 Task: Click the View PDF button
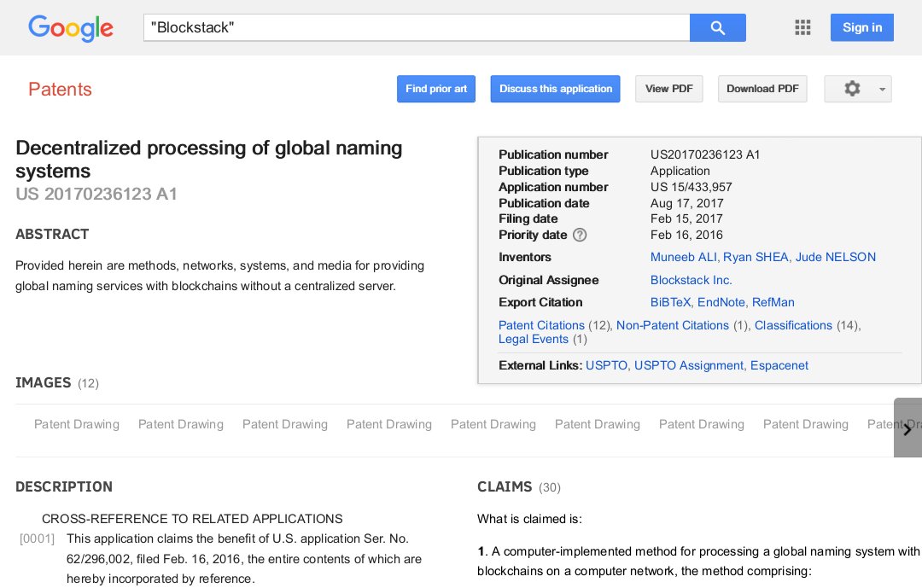click(x=669, y=89)
